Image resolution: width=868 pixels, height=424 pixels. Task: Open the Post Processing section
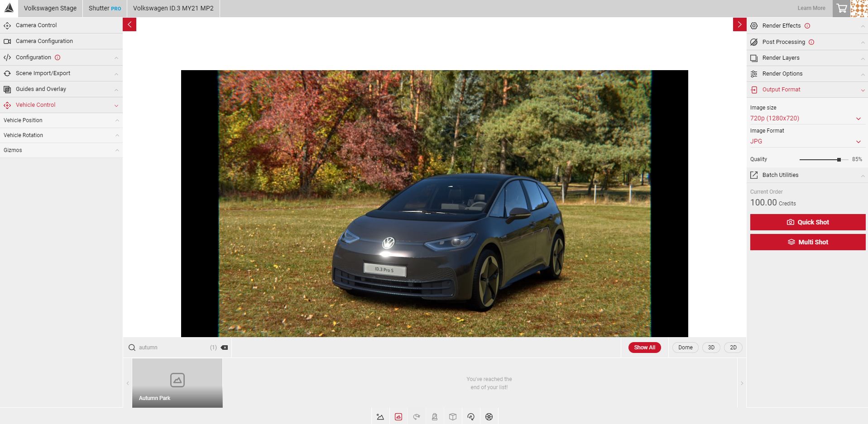tap(807, 42)
